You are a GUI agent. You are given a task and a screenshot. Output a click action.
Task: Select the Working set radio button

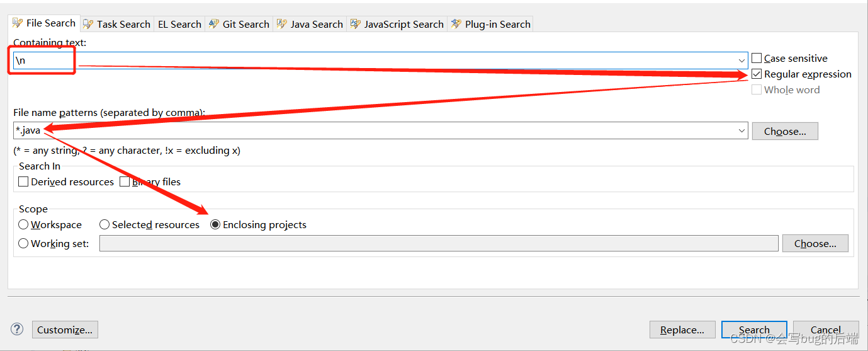coord(23,243)
